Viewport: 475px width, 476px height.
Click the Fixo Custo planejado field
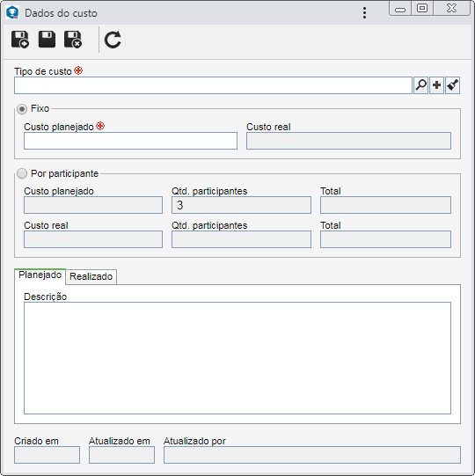tap(130, 141)
